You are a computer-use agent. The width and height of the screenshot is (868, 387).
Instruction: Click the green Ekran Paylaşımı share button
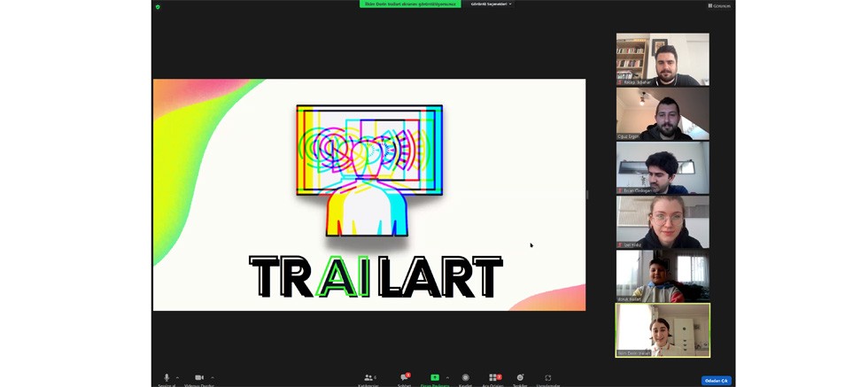tap(434, 378)
